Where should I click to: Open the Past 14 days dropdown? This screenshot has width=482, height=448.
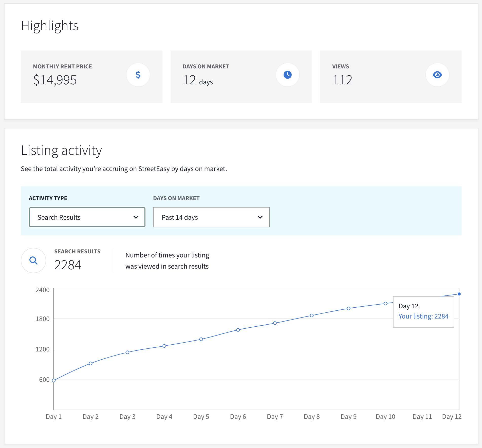point(211,217)
